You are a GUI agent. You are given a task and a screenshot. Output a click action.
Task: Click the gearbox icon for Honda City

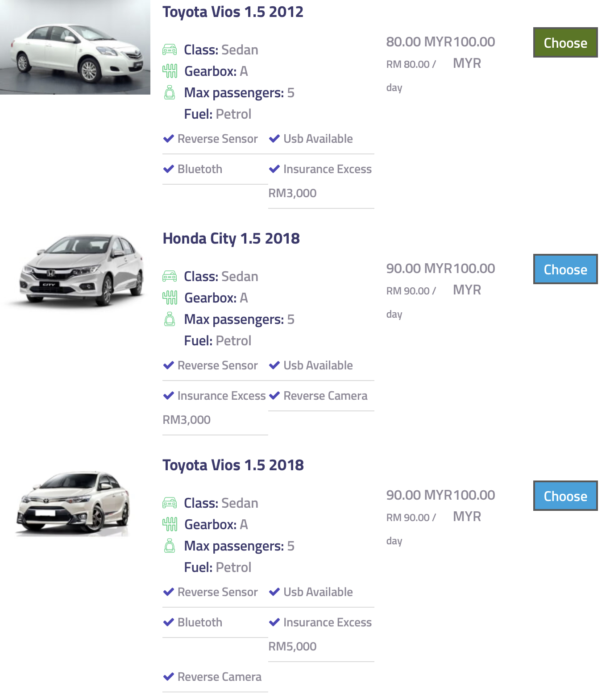point(170,298)
